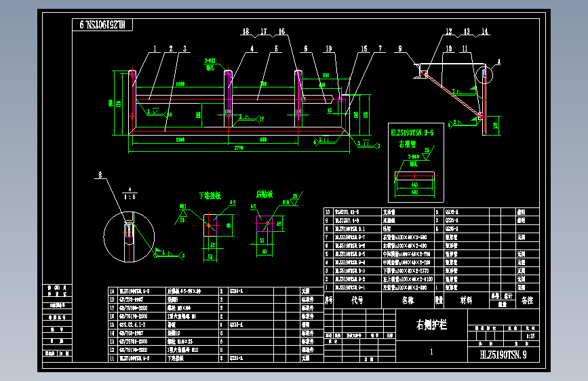
Task: Click balloon number 9 near the side view
Action: (399, 49)
